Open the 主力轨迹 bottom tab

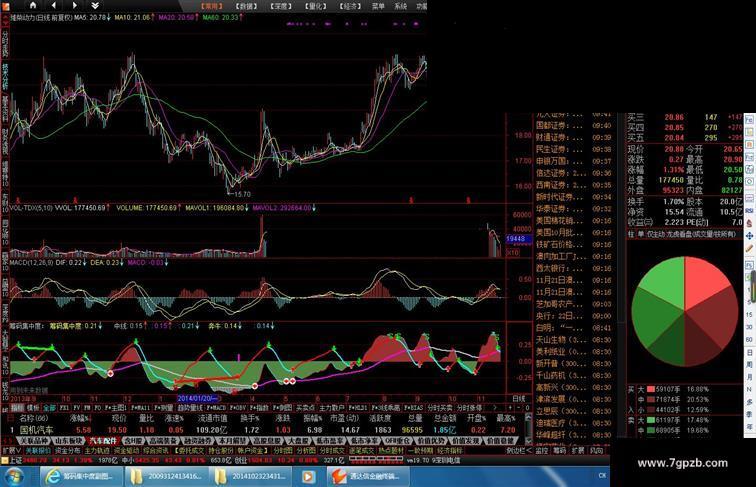(x=97, y=450)
